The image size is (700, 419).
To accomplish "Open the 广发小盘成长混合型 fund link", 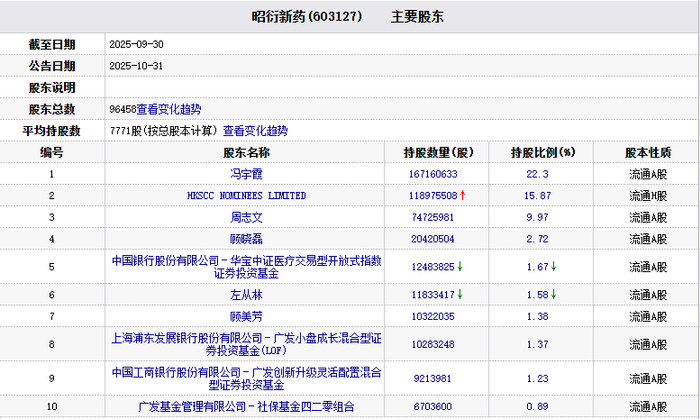I will 246,345.
